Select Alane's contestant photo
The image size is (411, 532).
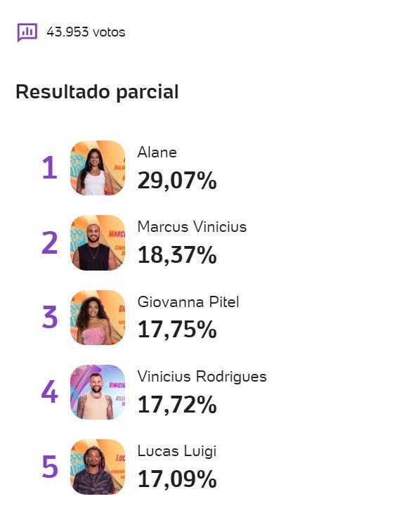click(98, 168)
